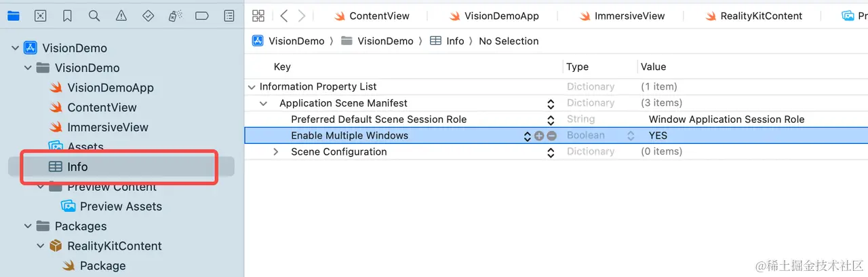This screenshot has width=868, height=277.
Task: Switch to the ImmersiveView tab
Action: 622,16
